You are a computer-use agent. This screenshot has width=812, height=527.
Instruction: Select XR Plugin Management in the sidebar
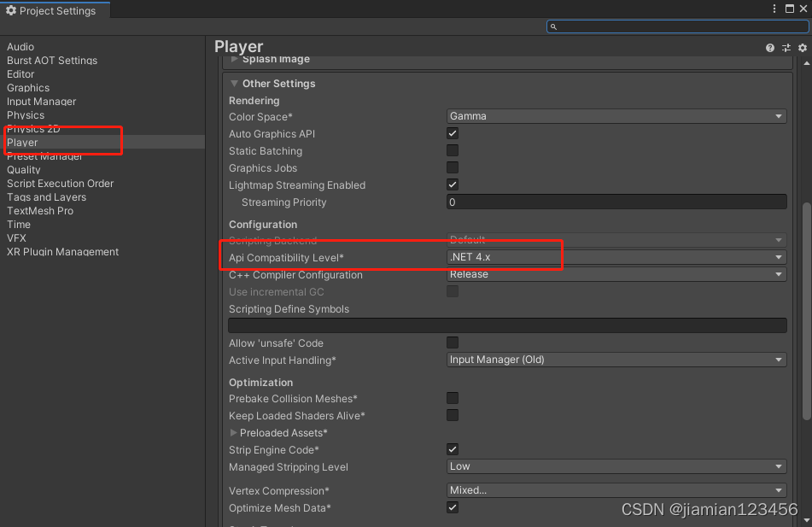[x=61, y=251]
